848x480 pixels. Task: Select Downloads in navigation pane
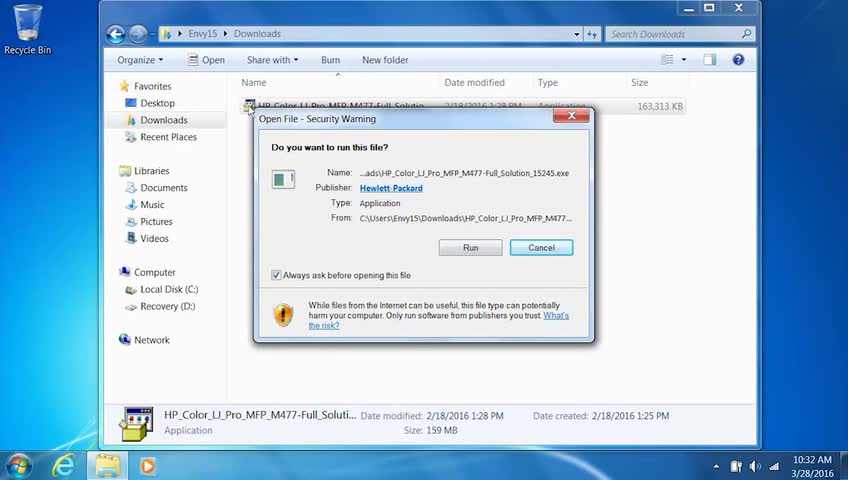coord(164,120)
